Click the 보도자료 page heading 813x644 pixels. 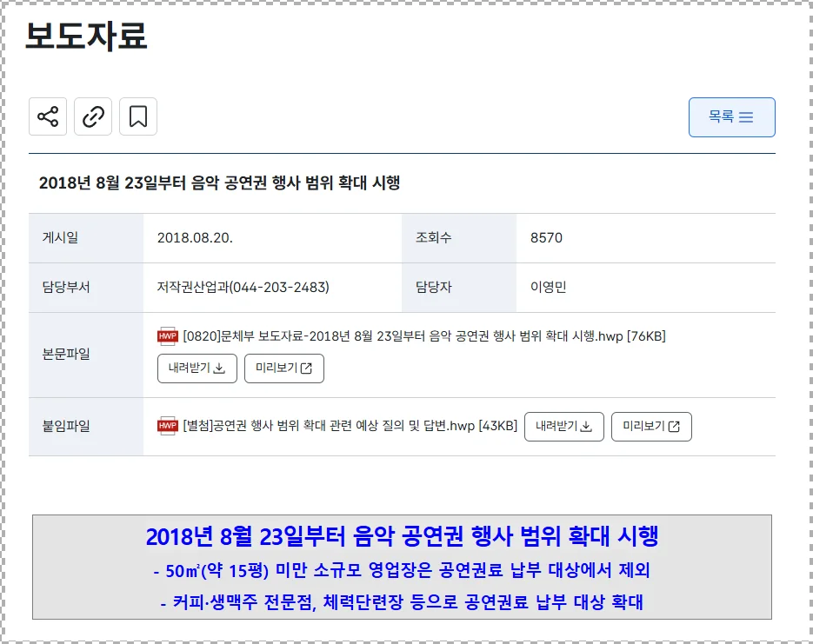point(86,36)
